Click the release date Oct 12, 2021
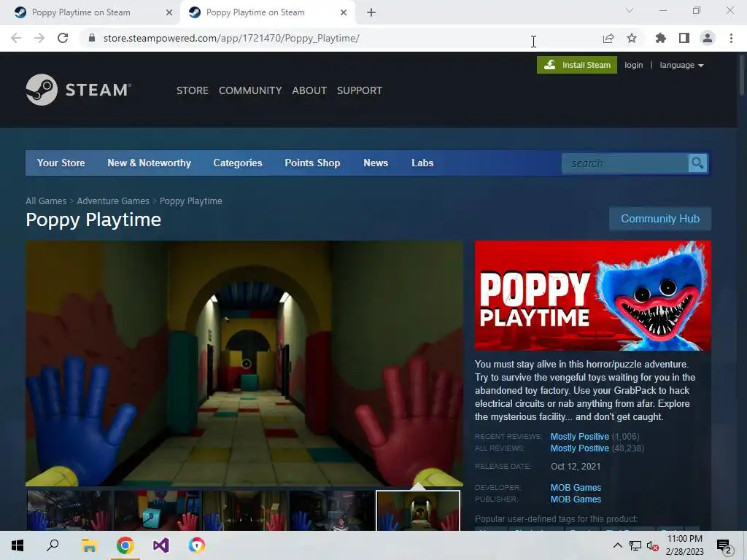The height and width of the screenshot is (560, 747). coord(576,467)
